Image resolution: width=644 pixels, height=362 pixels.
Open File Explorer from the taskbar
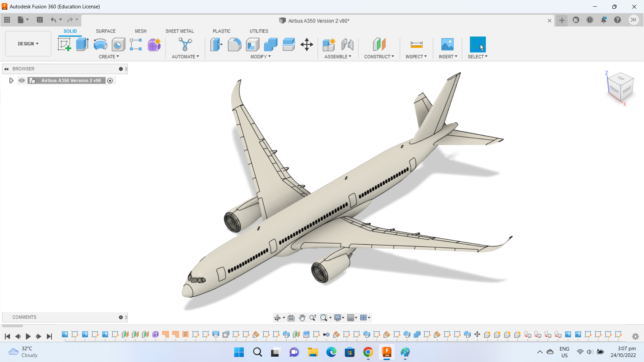[x=313, y=352]
